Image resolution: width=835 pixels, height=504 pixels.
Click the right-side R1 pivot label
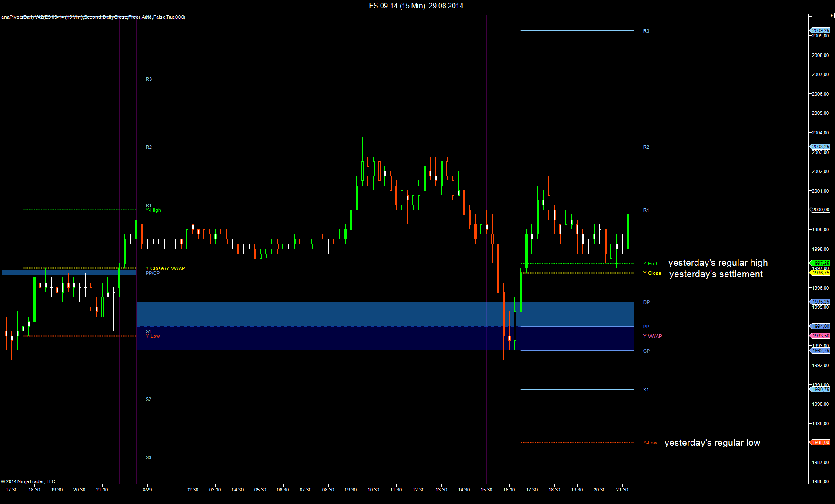click(646, 210)
